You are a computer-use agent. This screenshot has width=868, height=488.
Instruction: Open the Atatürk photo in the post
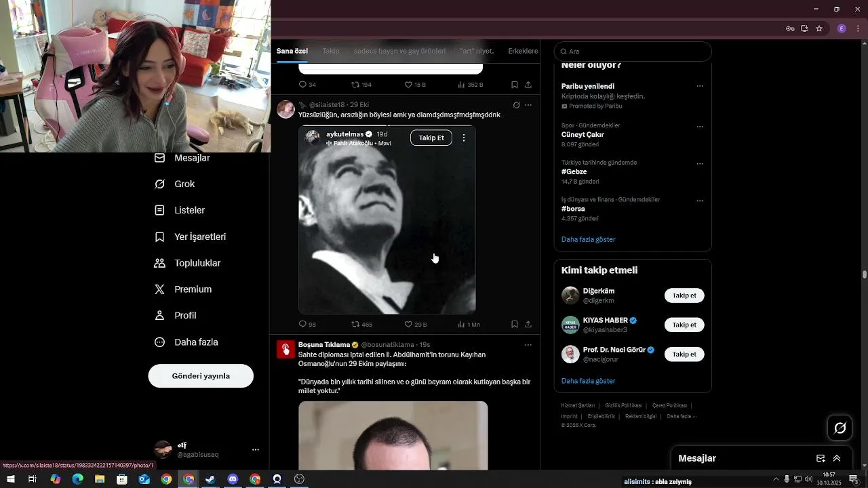tap(387, 220)
